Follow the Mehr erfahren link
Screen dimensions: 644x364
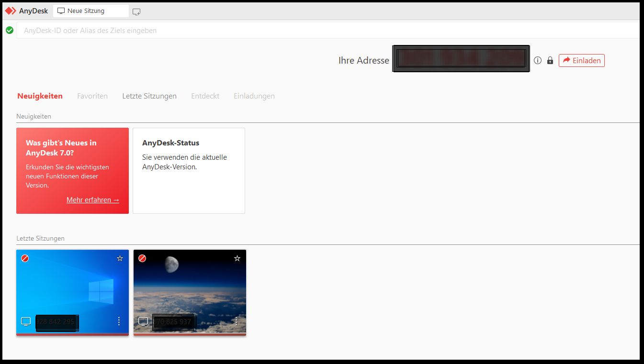point(93,200)
